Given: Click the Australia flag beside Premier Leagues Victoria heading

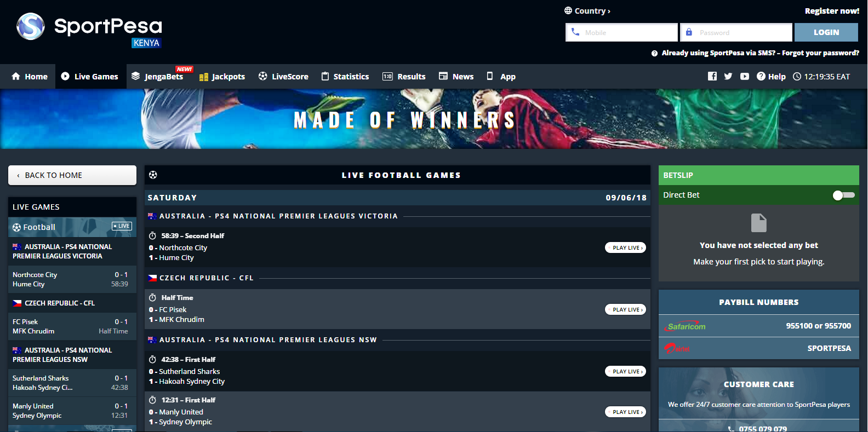Looking at the screenshot, I should tap(152, 216).
